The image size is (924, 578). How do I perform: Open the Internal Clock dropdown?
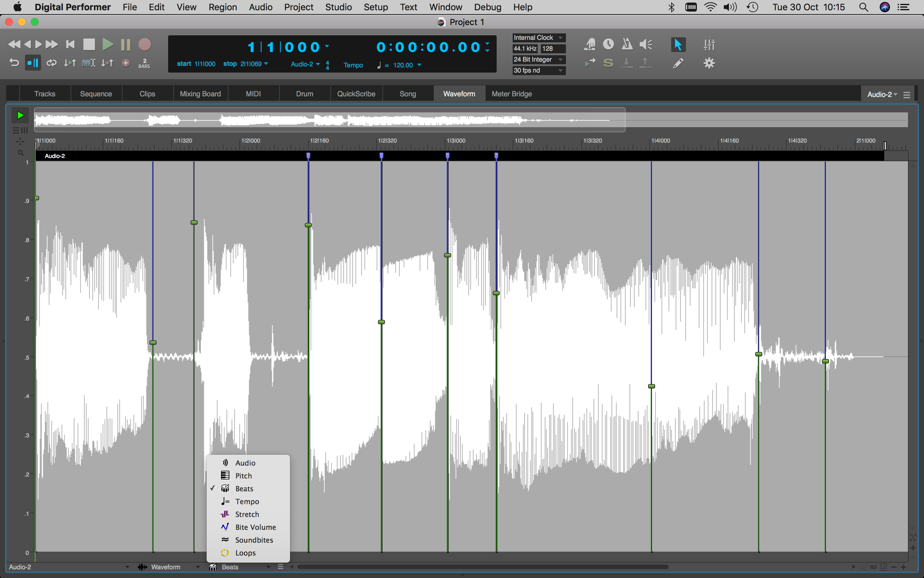tap(539, 38)
